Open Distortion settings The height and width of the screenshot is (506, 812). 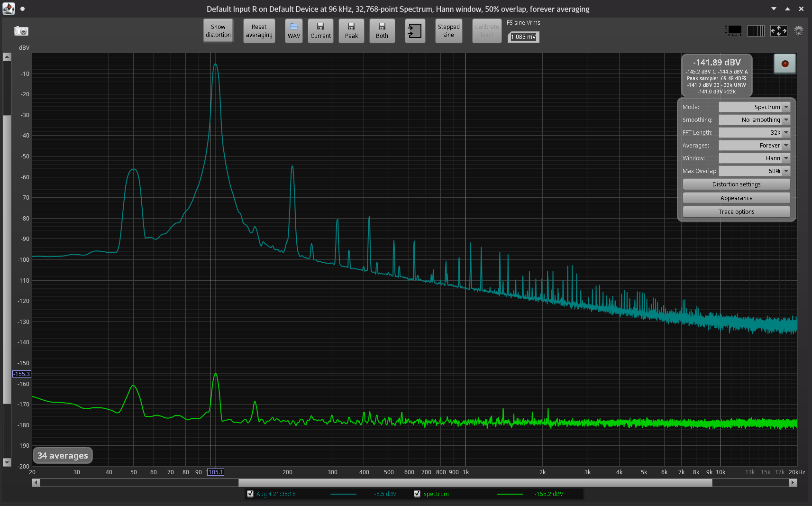coord(736,184)
